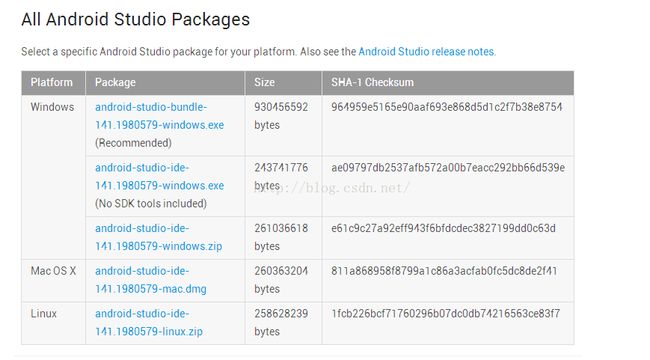Select the Linux package checksum value
This screenshot has height=360, width=650.
tap(446, 314)
